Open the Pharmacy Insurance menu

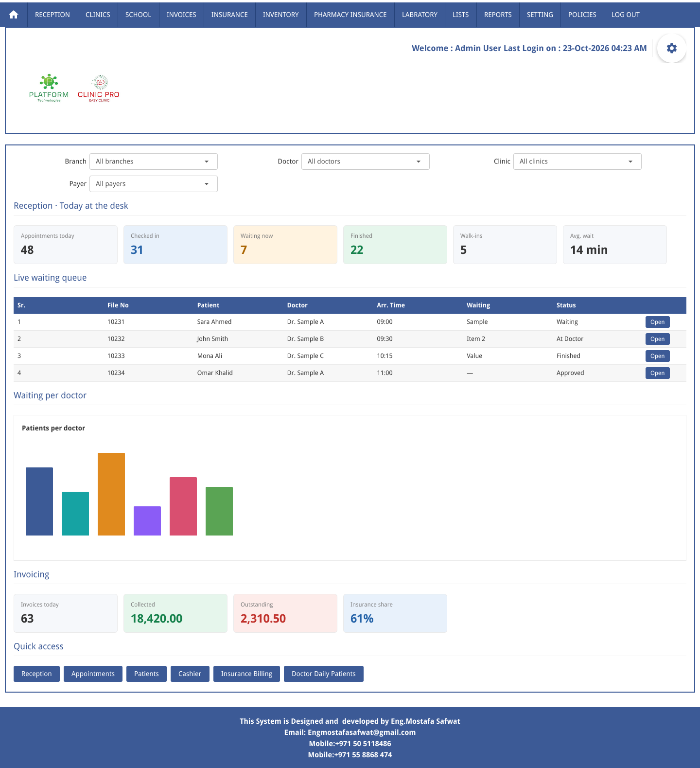pyautogui.click(x=350, y=15)
